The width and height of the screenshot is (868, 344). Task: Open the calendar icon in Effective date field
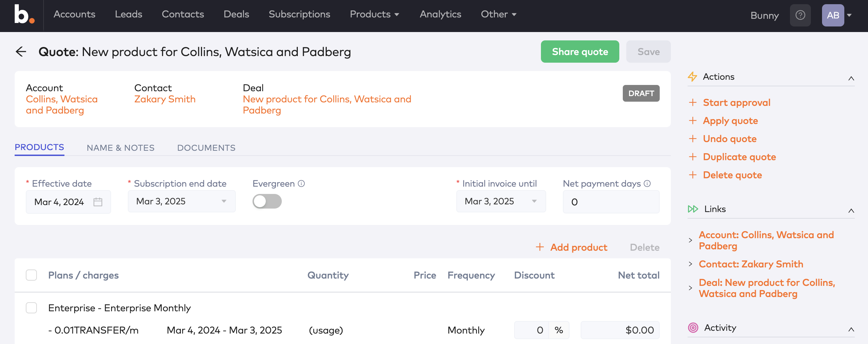pos(99,201)
